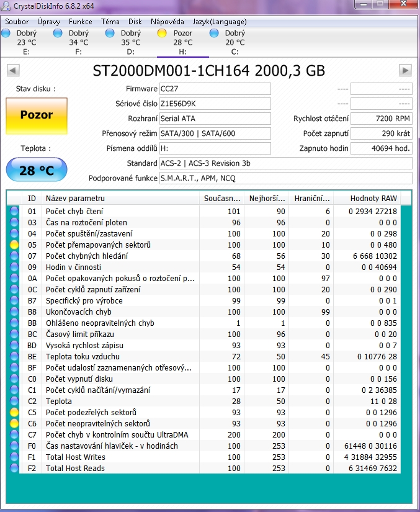This screenshot has height=512, width=420.
Task: Select yellow Pozor disk H: indicator
Action: click(x=162, y=33)
